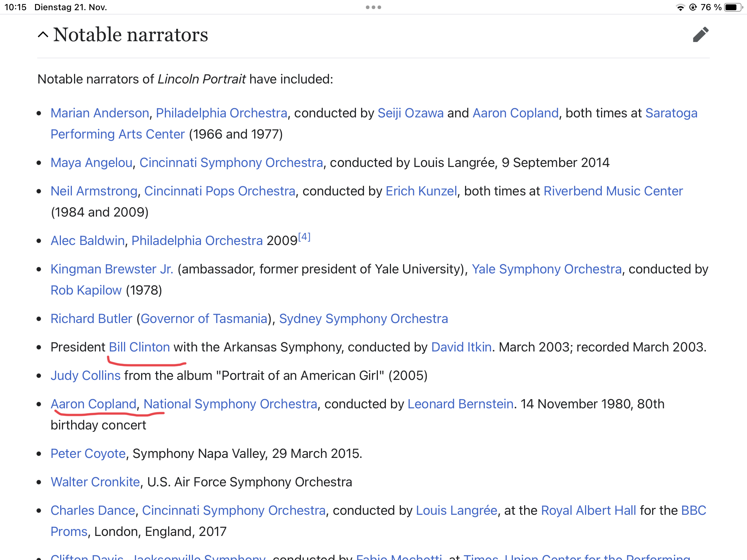
Task: Open the David Itkin link
Action: point(461,347)
